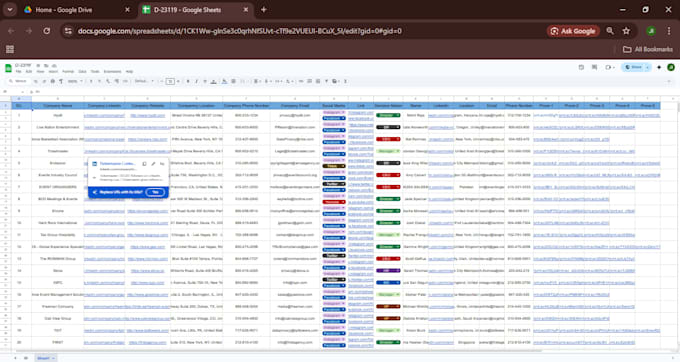Image resolution: width=680 pixels, height=362 pixels.
Task: Open the vertical align dropdown
Action: [x=267, y=81]
